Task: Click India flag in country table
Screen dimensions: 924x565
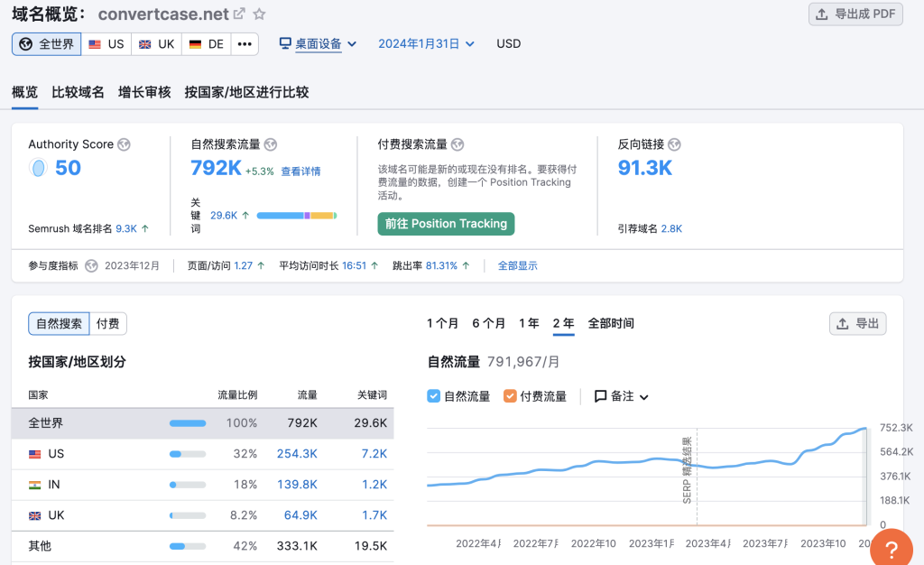Action: tap(35, 485)
